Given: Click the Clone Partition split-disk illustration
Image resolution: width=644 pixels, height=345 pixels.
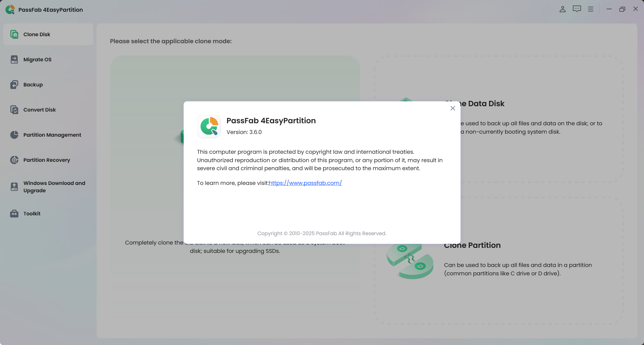Looking at the screenshot, I should coord(410,262).
